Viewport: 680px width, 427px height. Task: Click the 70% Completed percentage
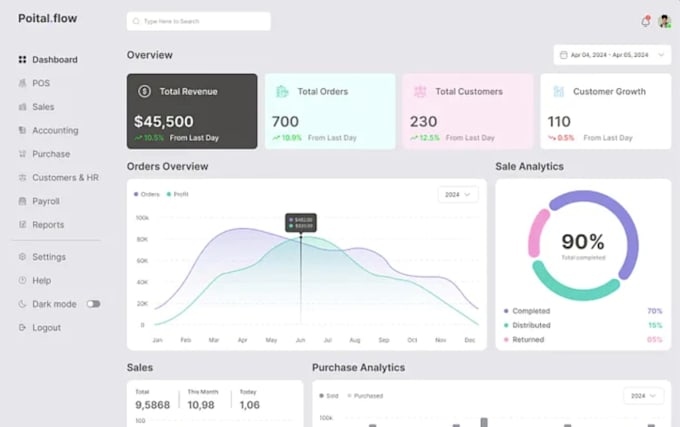[655, 311]
